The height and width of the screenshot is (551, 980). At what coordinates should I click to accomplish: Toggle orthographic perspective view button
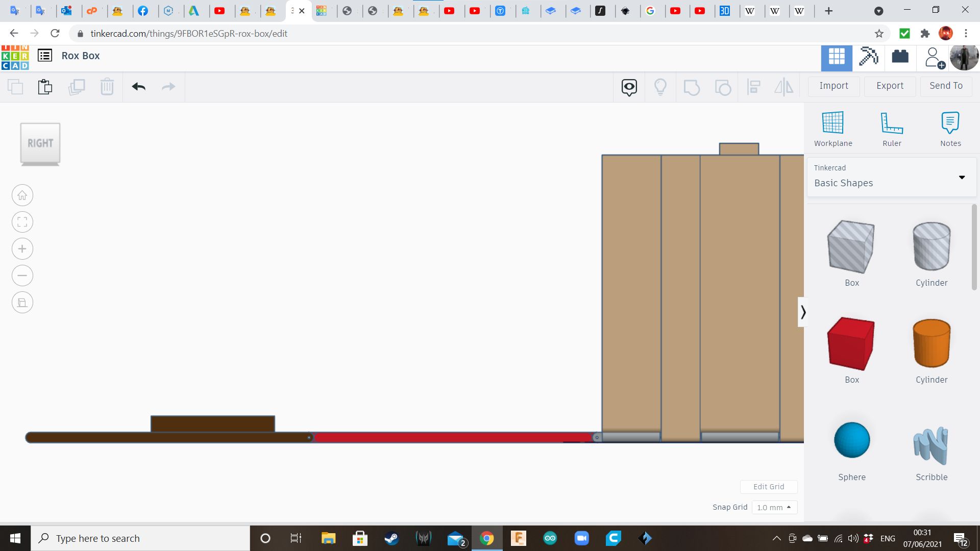(22, 303)
